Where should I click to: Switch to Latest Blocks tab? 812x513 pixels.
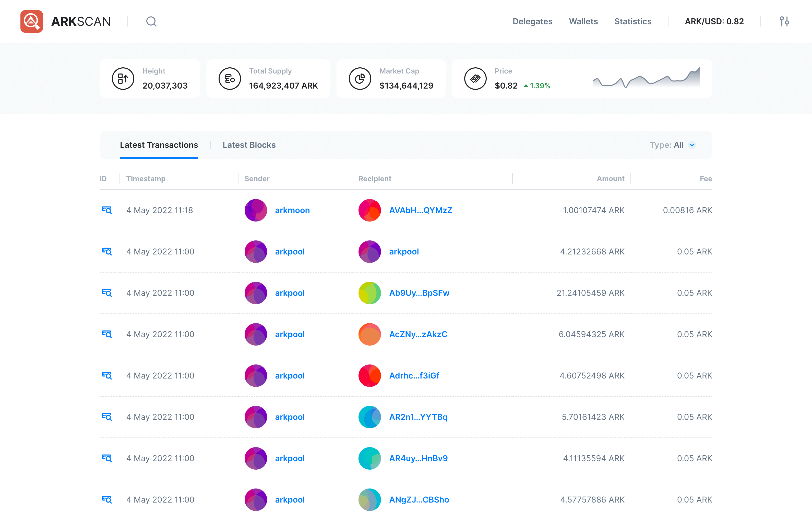tap(249, 145)
